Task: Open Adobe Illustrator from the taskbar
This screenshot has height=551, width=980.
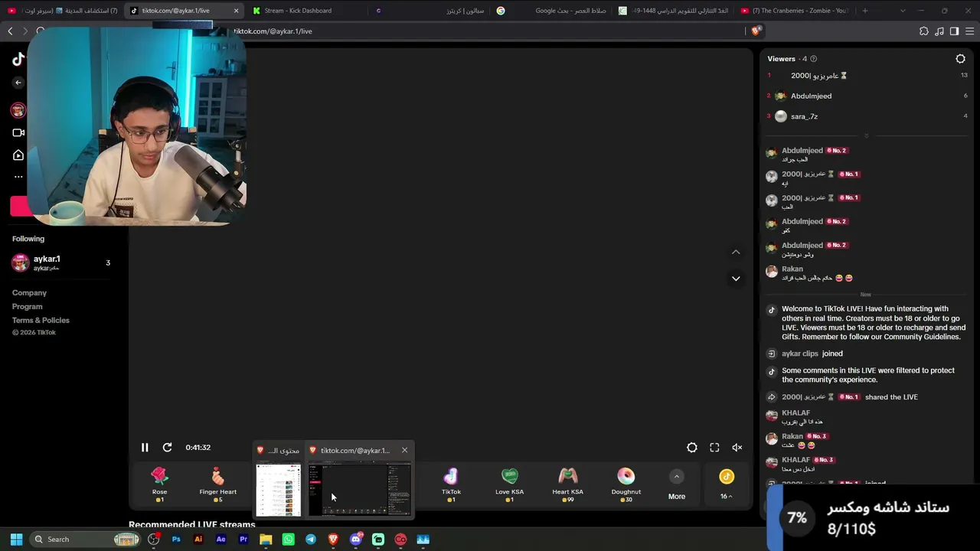Action: (x=198, y=540)
